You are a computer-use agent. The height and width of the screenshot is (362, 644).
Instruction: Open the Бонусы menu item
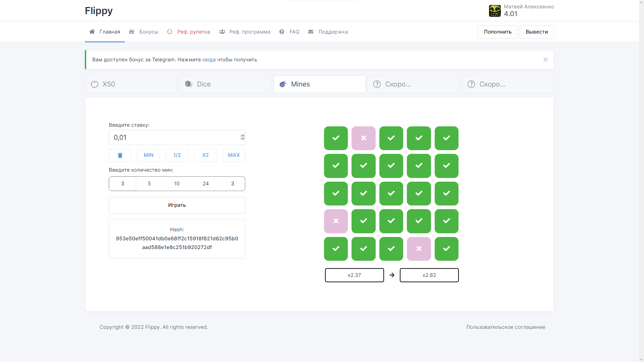tap(144, 32)
